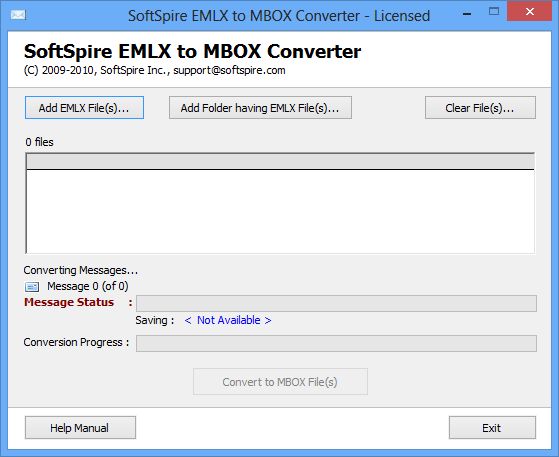Click the Not Available saving path text
The width and height of the screenshot is (559, 457).
click(x=228, y=320)
